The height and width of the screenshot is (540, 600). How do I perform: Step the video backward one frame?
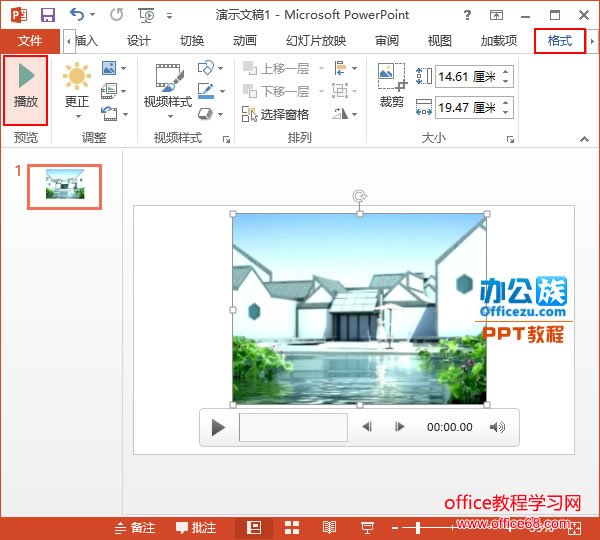[367, 427]
